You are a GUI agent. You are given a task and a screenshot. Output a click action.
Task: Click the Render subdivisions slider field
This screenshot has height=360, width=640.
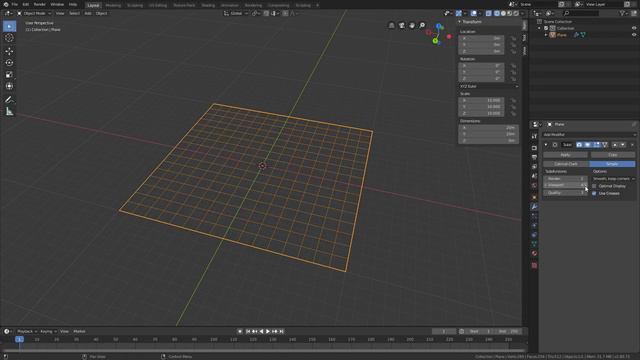565,179
